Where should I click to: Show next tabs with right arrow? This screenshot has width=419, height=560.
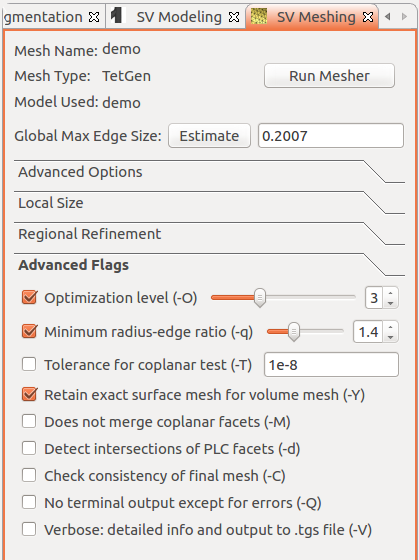pyautogui.click(x=404, y=16)
